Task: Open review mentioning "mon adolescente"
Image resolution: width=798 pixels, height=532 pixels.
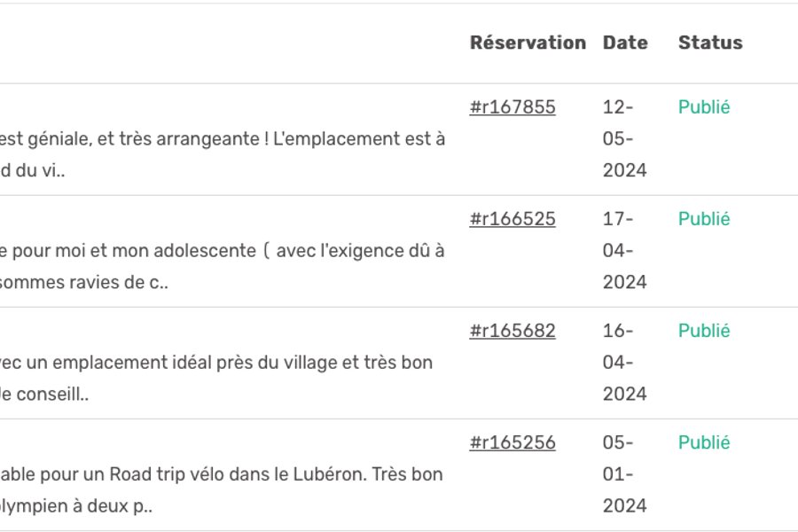Action: (222, 251)
